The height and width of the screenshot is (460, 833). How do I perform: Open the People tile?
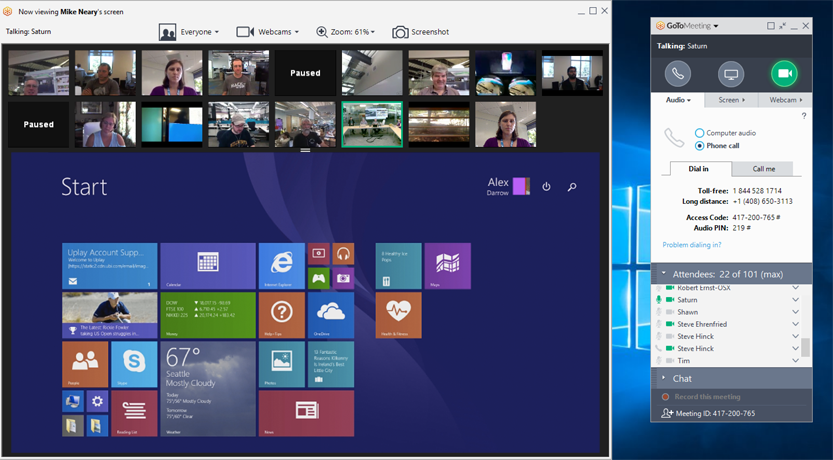(x=85, y=364)
